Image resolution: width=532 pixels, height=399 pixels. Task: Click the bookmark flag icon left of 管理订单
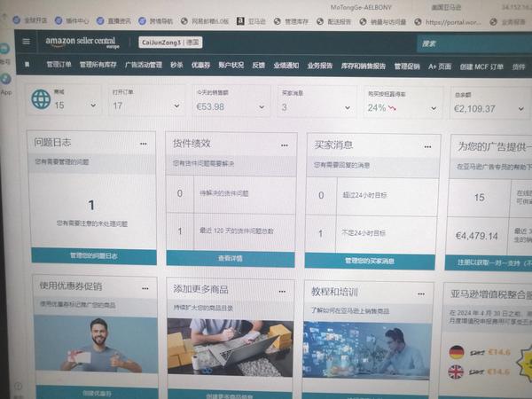coord(27,64)
